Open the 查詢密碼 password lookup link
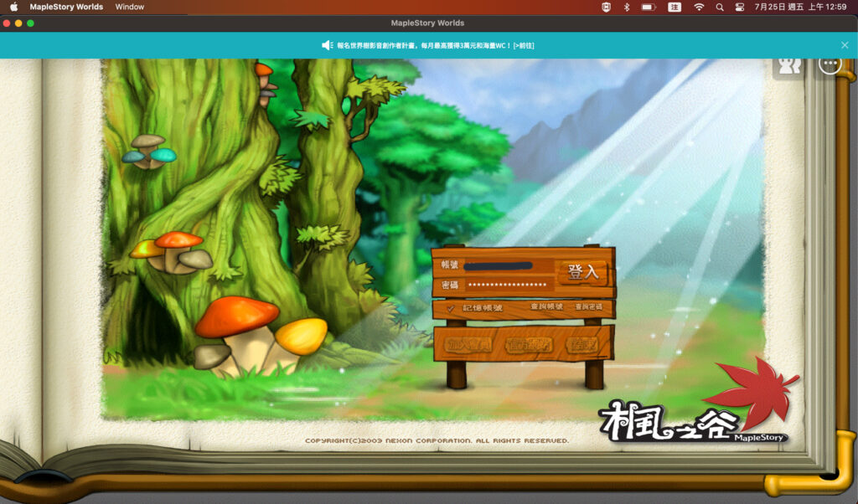 point(588,307)
